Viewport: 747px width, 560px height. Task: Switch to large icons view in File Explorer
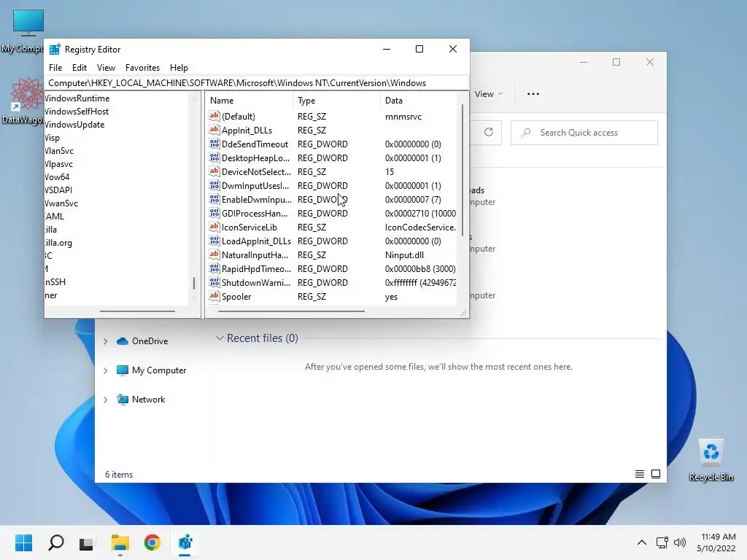(656, 474)
